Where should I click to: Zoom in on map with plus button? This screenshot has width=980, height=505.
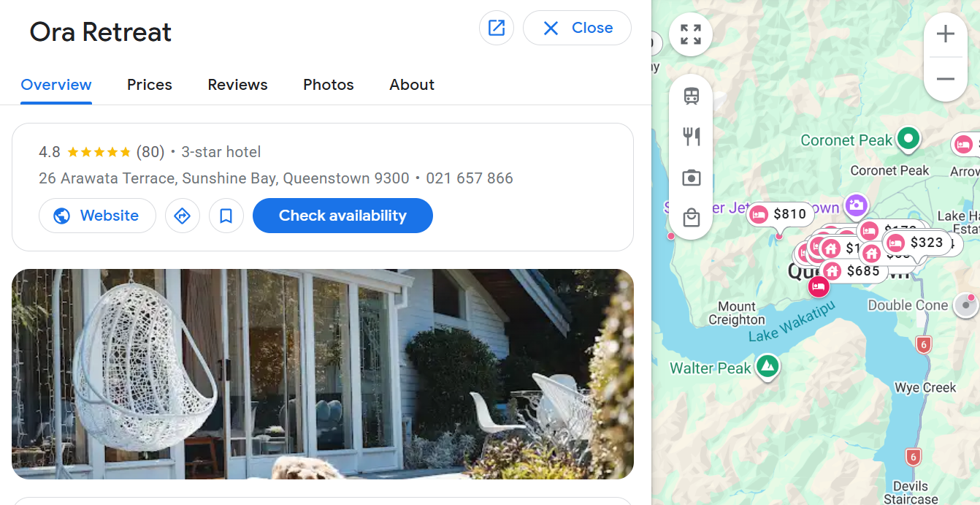point(946,34)
